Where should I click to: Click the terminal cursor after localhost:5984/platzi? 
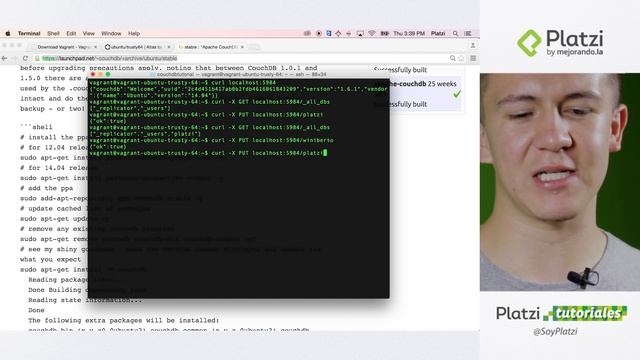coord(325,153)
